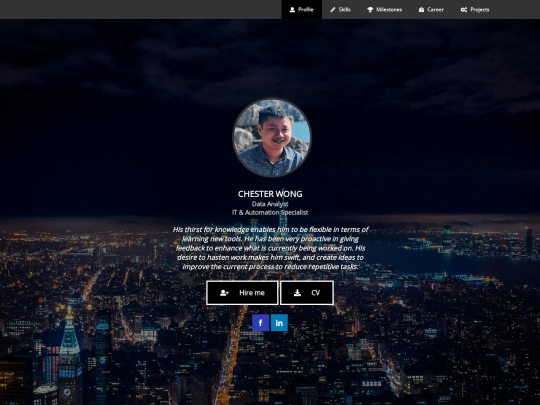This screenshot has height=405, width=540.
Task: Open the Facebook social icon
Action: [x=261, y=323]
